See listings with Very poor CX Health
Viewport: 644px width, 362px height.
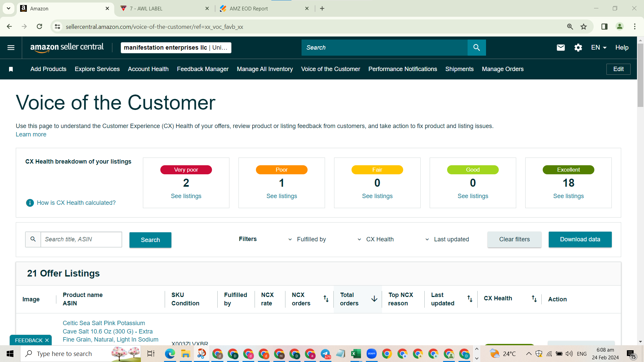coord(186,196)
